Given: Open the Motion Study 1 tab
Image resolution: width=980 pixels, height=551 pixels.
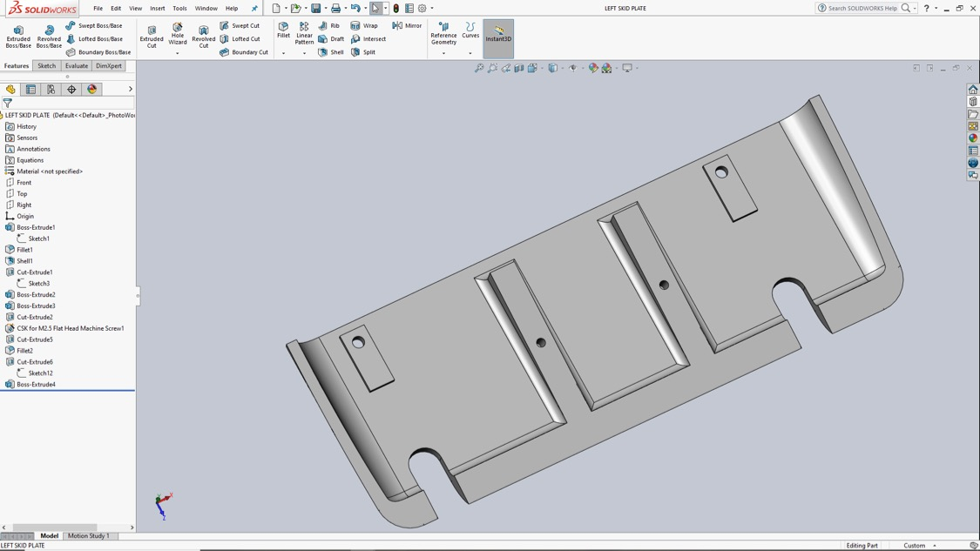Looking at the screenshot, I should pyautogui.click(x=88, y=535).
